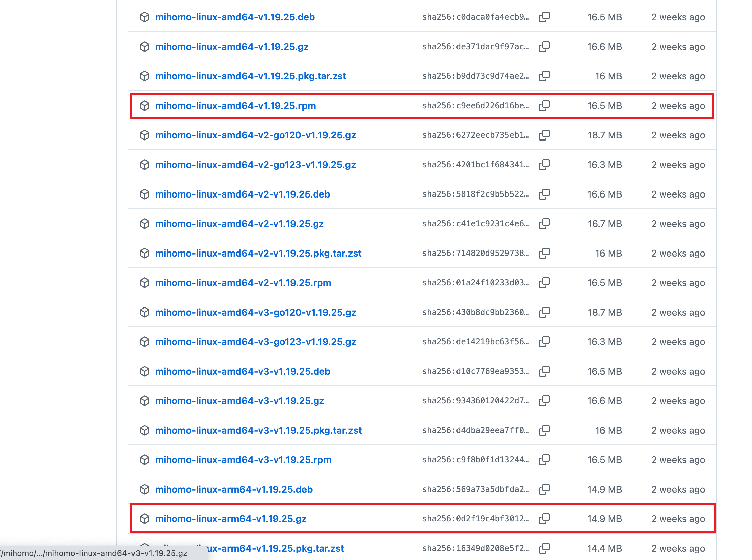Download mihomo-linux-amd64-v3-go120-v1.19.25.gz
Screen dimensions: 752x560
[x=256, y=312]
